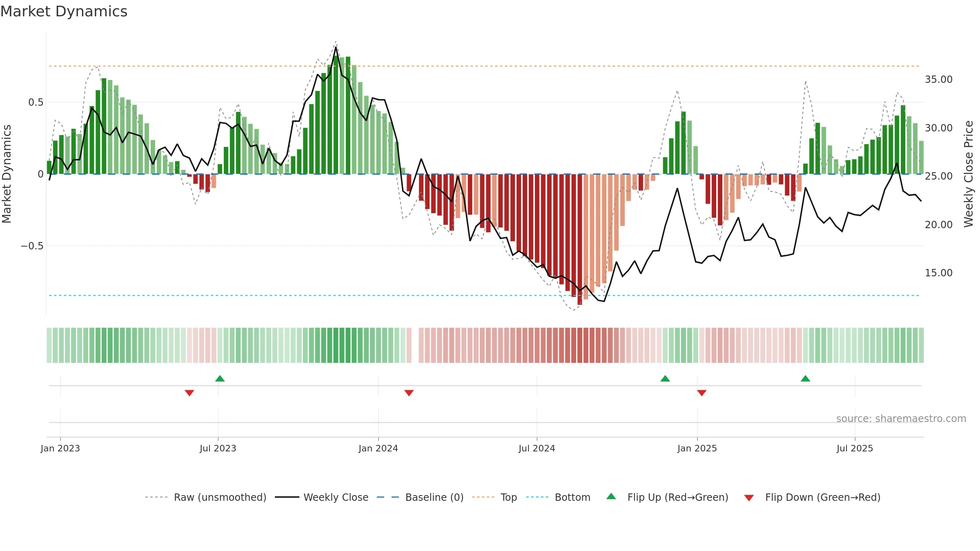Toggle the Flip Up (Red→Green) legend entry
The image size is (980, 551).
[x=667, y=497]
